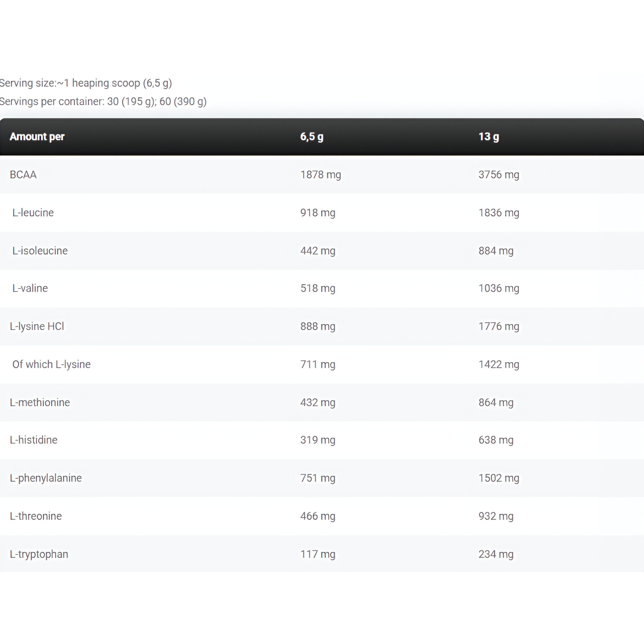
Task: Click 'Of which L-lysine' text
Action: [x=51, y=364]
